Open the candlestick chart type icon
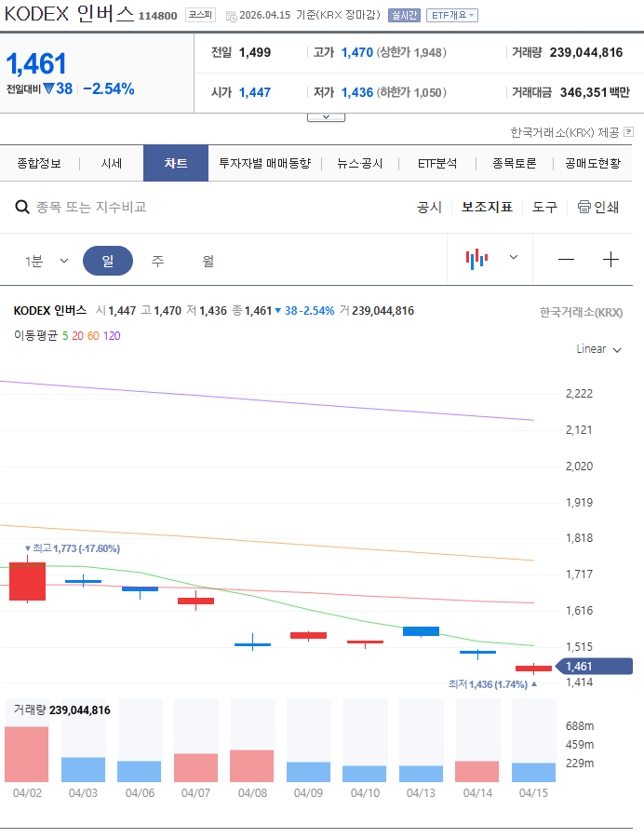 [476, 259]
